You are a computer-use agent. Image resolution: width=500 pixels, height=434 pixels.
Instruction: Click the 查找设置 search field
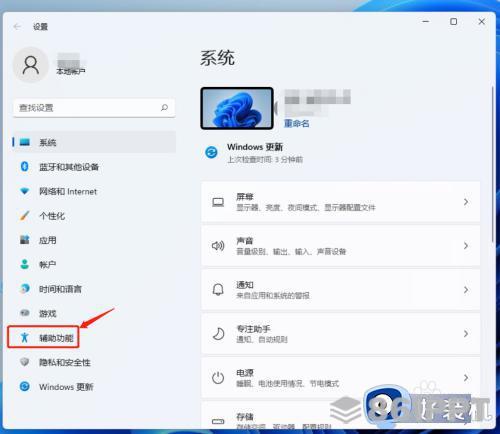(94, 108)
